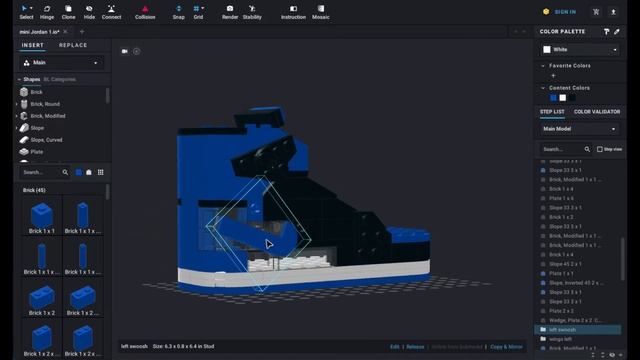This screenshot has width=640, height=360.
Task: Open the shopping cart icon
Action: point(596,12)
